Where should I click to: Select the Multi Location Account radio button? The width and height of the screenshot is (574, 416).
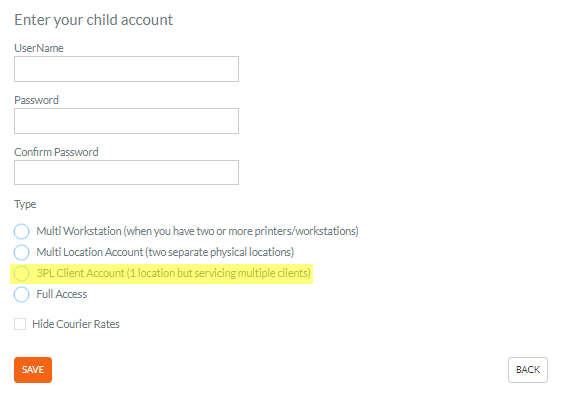(x=21, y=252)
